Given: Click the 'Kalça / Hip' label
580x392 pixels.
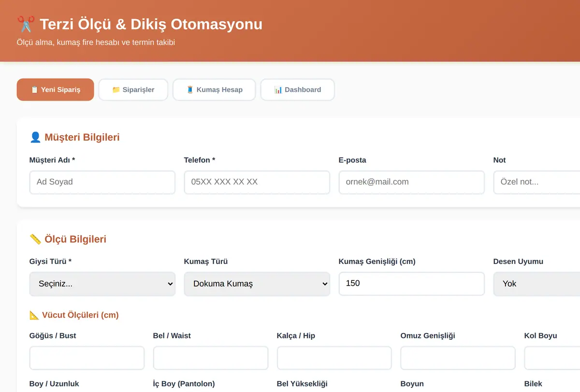Looking at the screenshot, I should point(296,336).
